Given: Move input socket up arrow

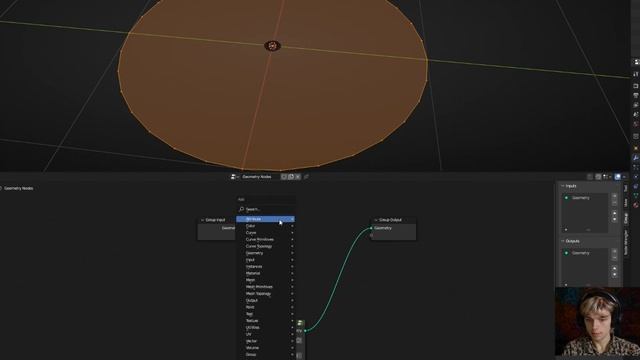Looking at the screenshot, I should coord(614,213).
